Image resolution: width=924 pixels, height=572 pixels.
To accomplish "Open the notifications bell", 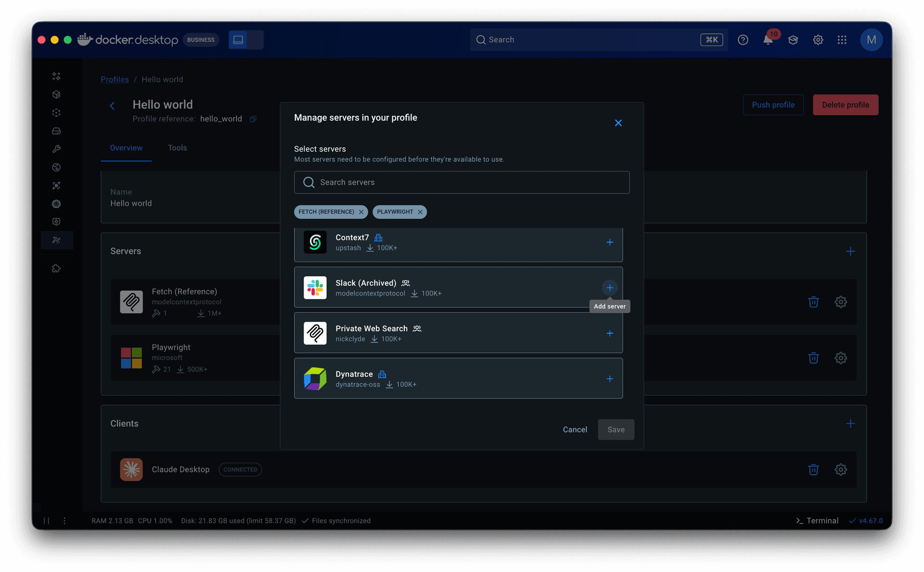I will (x=768, y=40).
